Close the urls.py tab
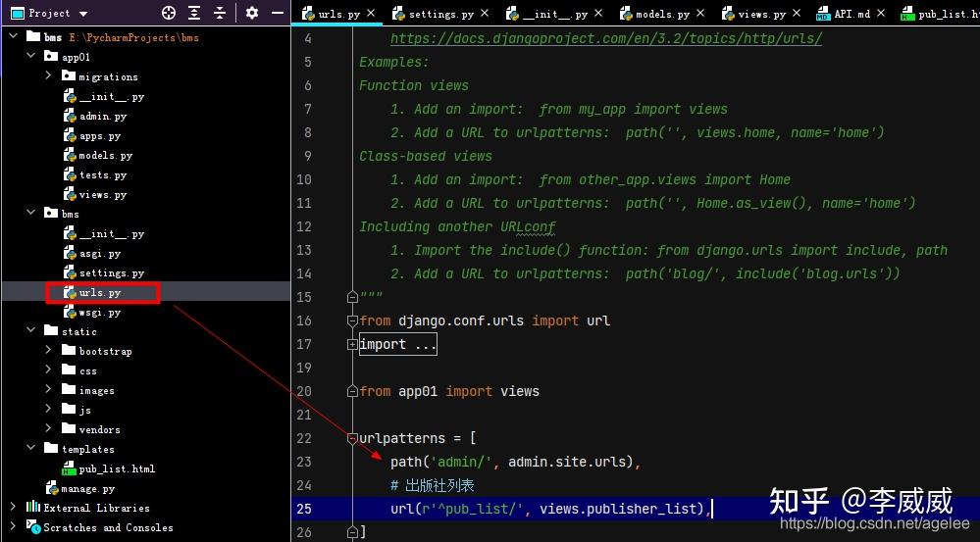980x542 pixels. coord(371,13)
